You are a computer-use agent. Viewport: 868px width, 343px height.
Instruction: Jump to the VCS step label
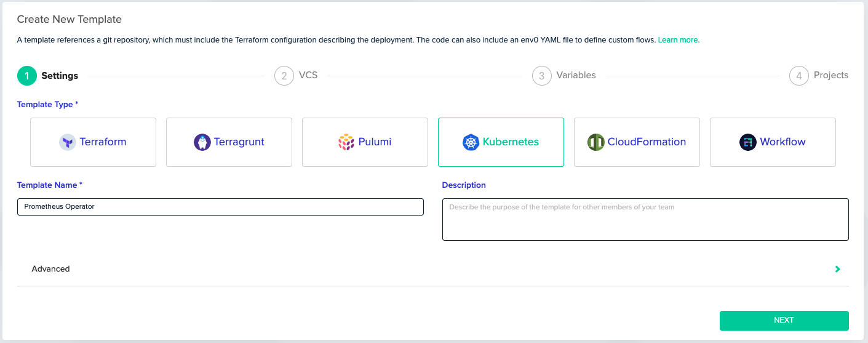308,75
